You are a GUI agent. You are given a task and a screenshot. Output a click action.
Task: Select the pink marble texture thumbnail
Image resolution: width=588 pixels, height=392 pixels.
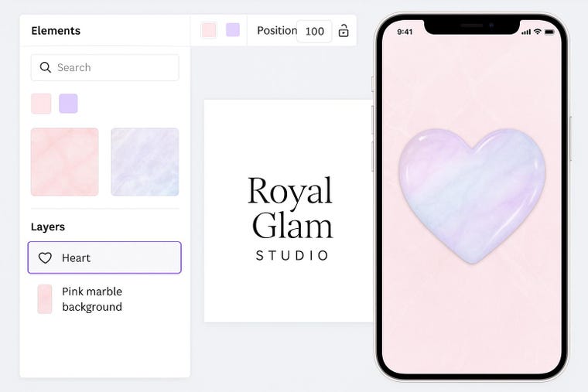(64, 162)
